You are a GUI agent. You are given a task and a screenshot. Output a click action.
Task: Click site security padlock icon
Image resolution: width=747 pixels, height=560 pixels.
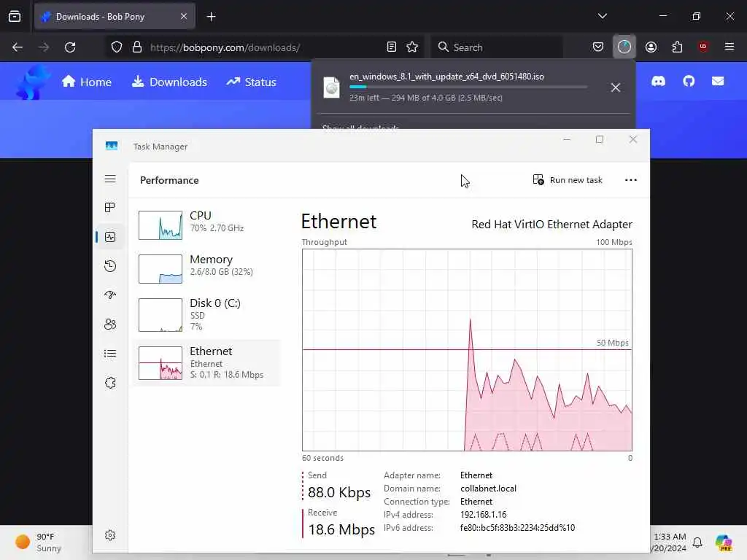pyautogui.click(x=137, y=47)
